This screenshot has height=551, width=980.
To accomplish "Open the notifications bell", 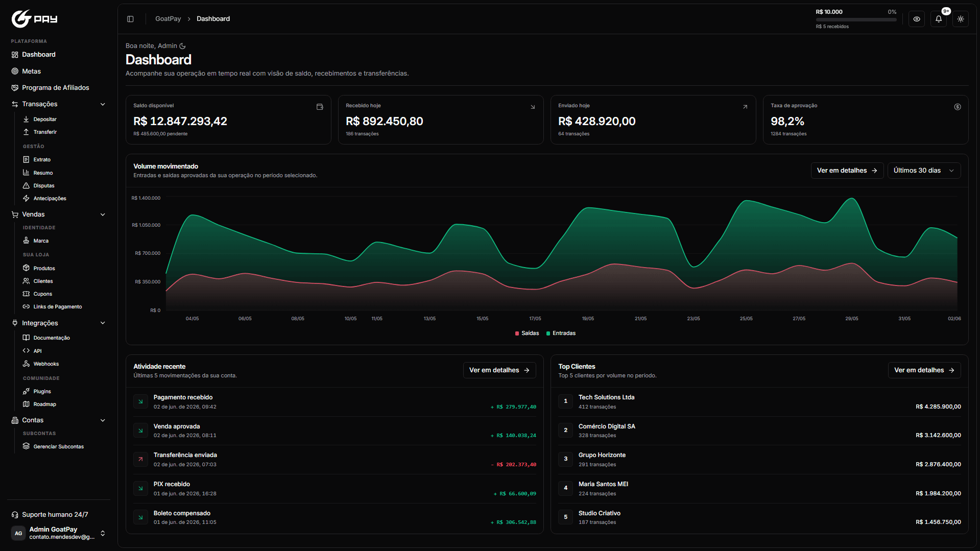I will click(x=939, y=19).
